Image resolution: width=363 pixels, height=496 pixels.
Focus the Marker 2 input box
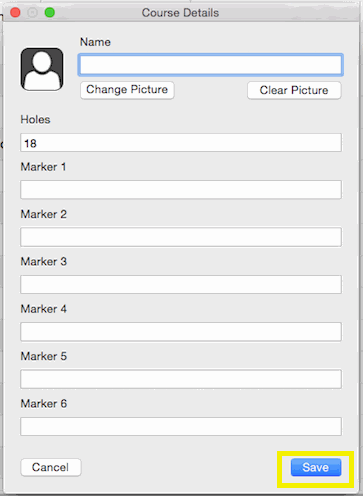pos(181,237)
